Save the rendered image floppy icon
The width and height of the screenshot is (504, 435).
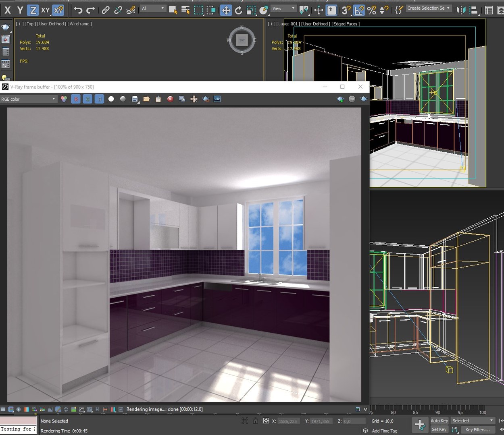click(x=135, y=99)
